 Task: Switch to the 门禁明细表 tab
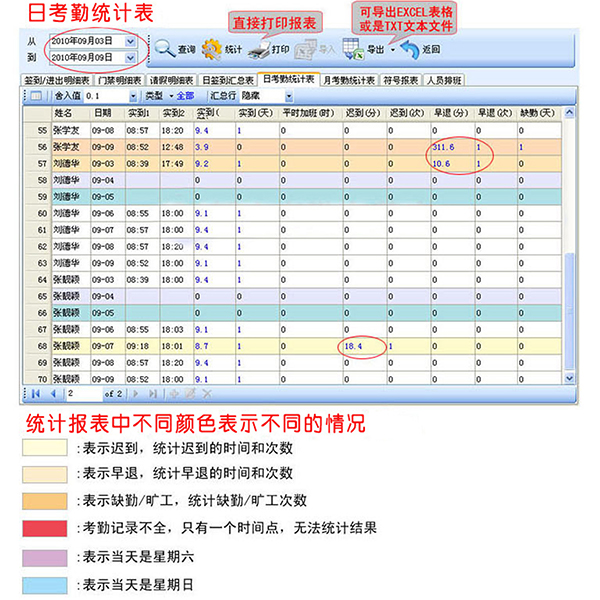(120, 80)
